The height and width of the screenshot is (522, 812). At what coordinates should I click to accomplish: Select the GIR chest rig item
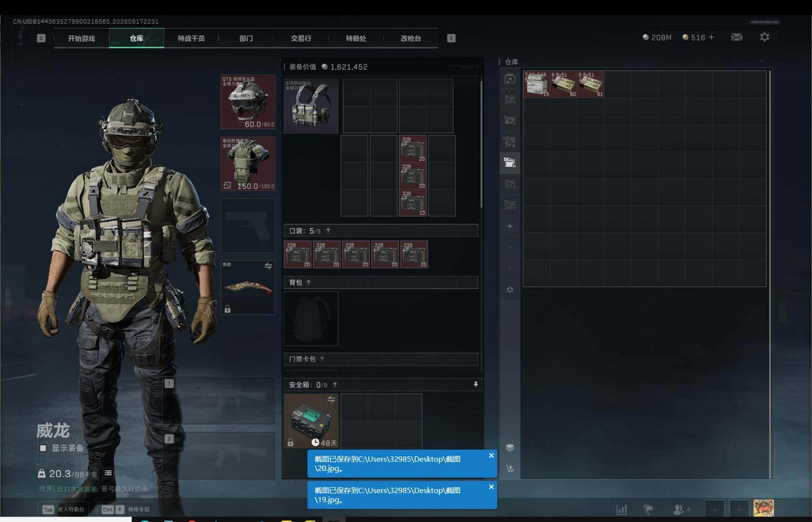pyautogui.click(x=311, y=106)
